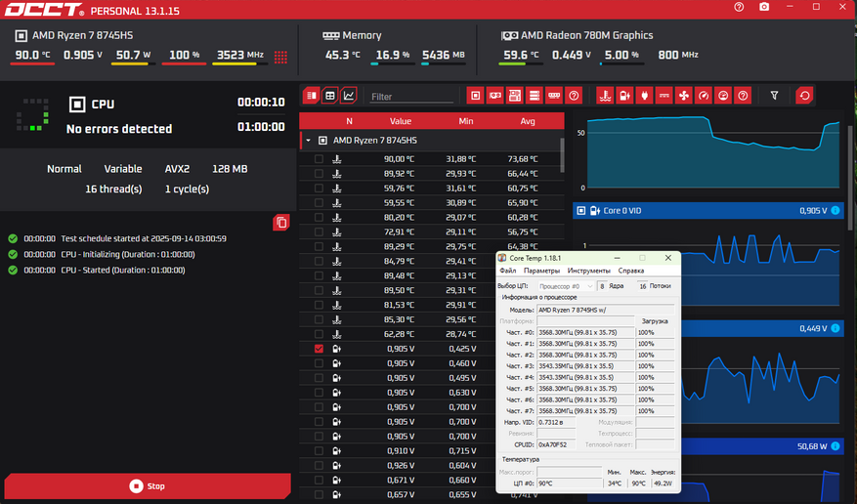Open help from the title bar question icon
This screenshot has width=857, height=504.
click(739, 7)
